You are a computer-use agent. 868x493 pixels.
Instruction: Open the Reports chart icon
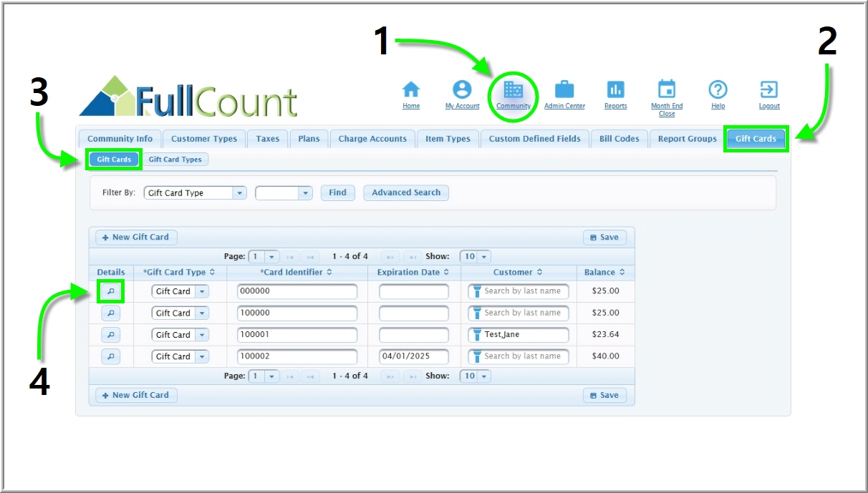coord(615,89)
